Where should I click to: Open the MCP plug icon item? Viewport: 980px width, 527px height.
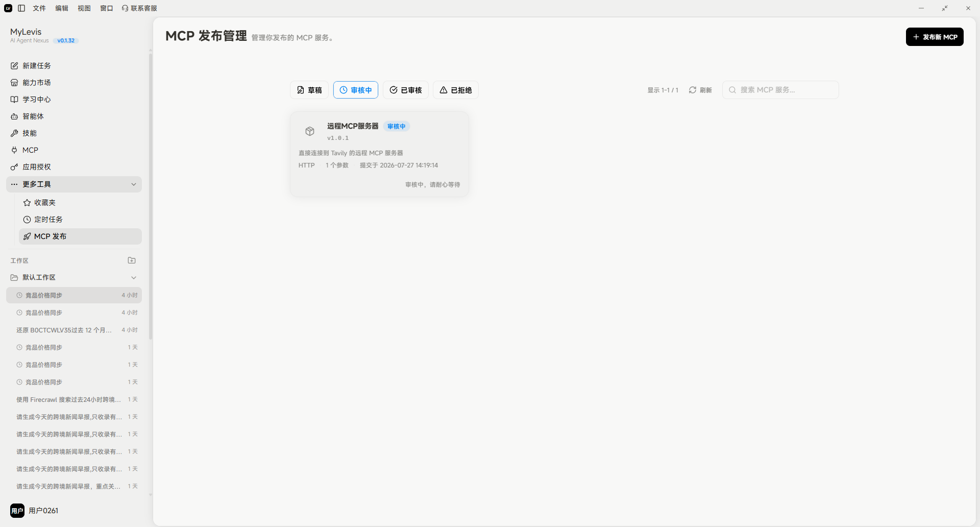coord(14,150)
